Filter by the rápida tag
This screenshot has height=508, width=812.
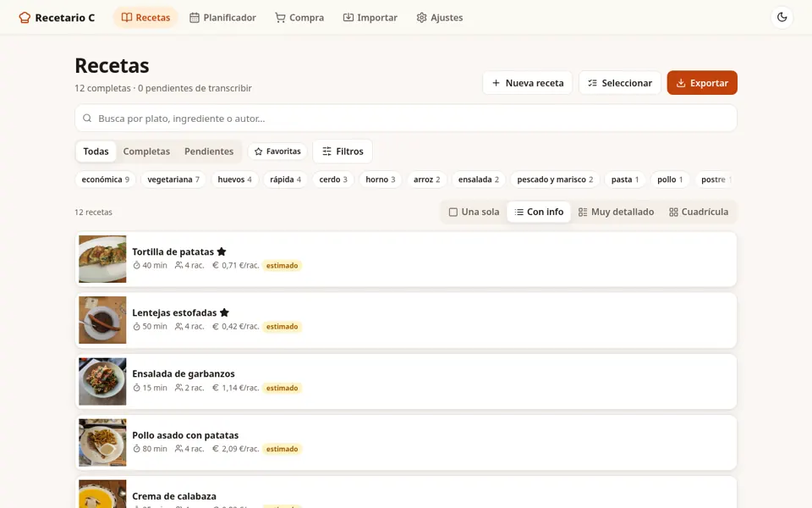point(285,179)
